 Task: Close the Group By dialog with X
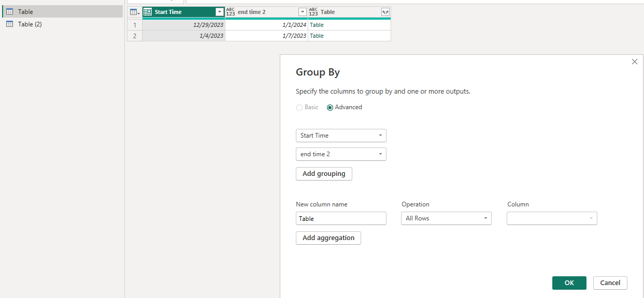pyautogui.click(x=635, y=62)
